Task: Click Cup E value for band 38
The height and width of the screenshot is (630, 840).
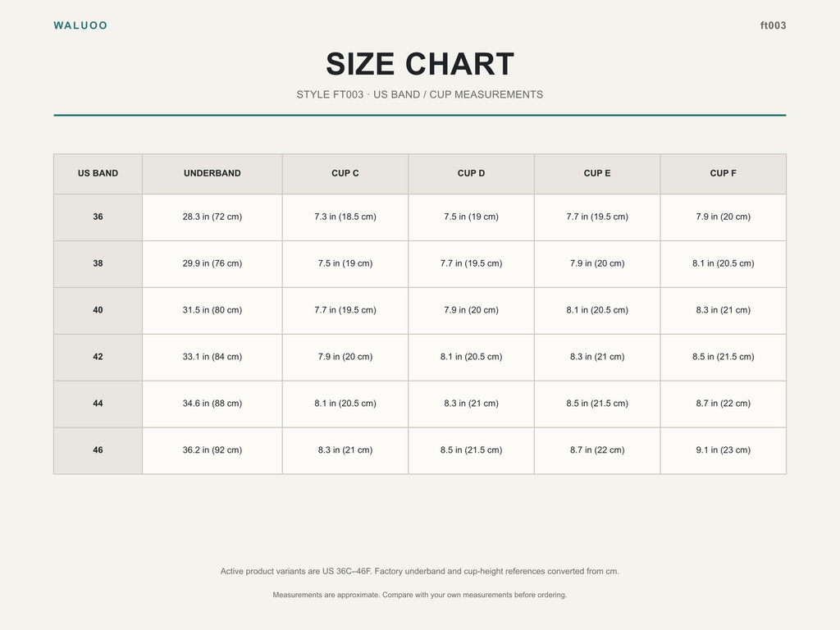Action: 597,263
